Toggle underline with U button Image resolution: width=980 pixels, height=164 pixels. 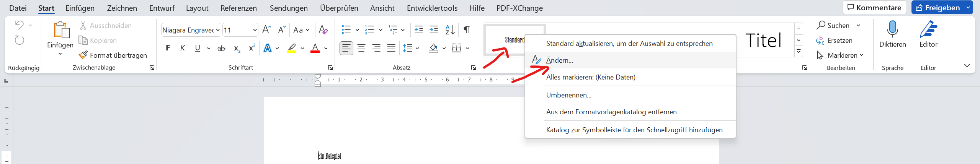pos(198,48)
